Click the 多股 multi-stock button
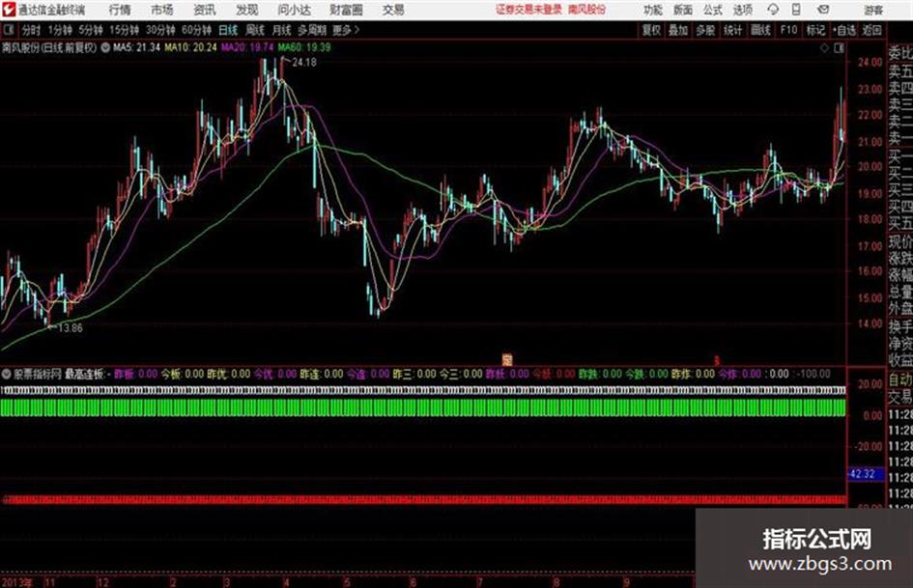 [705, 30]
